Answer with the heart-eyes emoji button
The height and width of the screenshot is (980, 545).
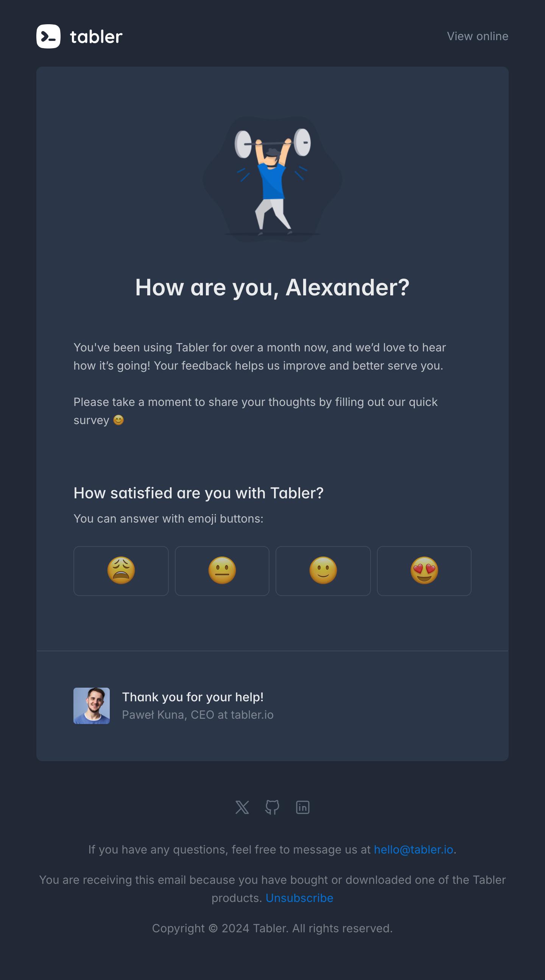pos(424,571)
